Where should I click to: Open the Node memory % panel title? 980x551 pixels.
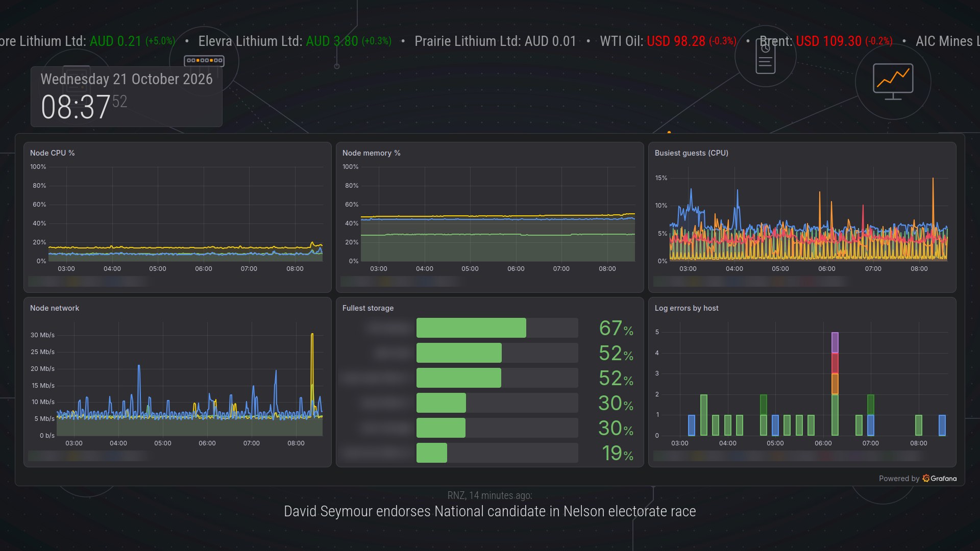(371, 153)
